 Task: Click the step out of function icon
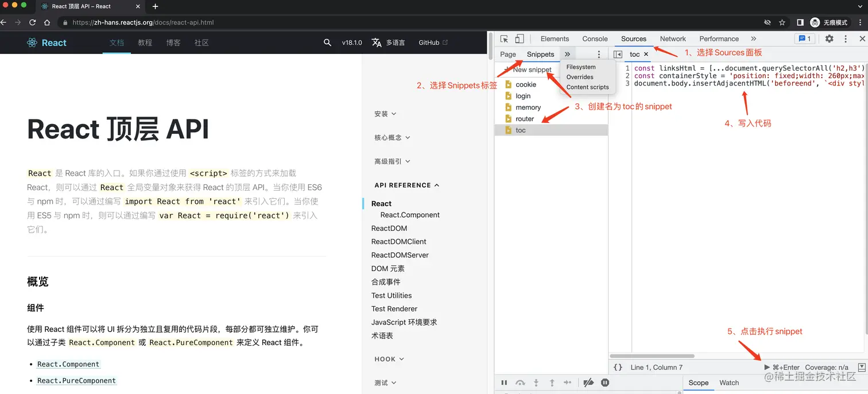click(x=552, y=383)
